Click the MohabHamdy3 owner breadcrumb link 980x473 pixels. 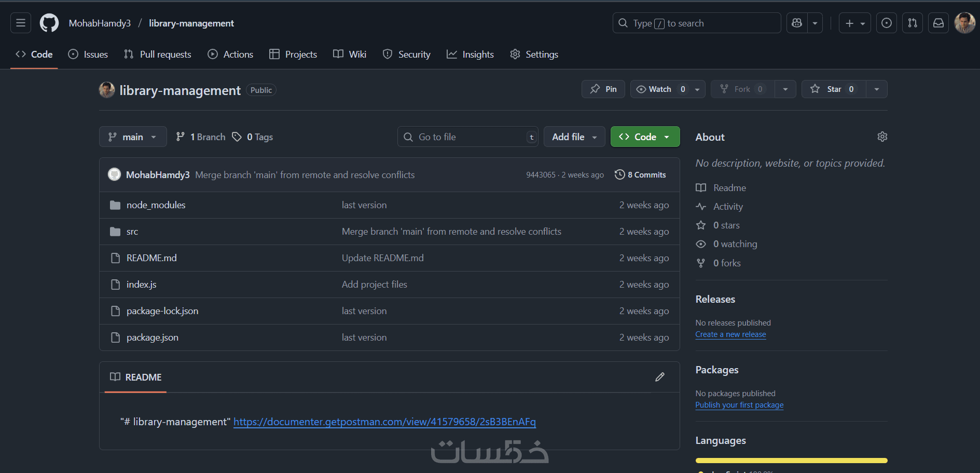point(100,23)
